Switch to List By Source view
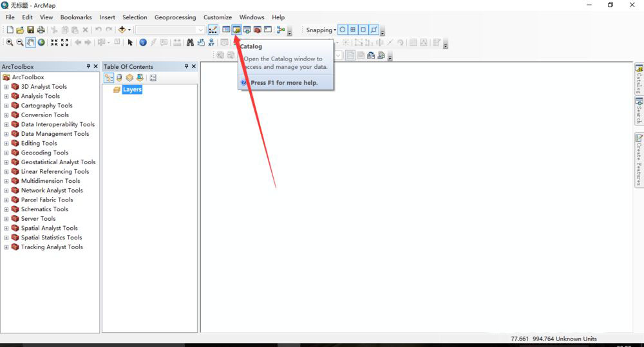Image resolution: width=644 pixels, height=347 pixels. point(119,78)
